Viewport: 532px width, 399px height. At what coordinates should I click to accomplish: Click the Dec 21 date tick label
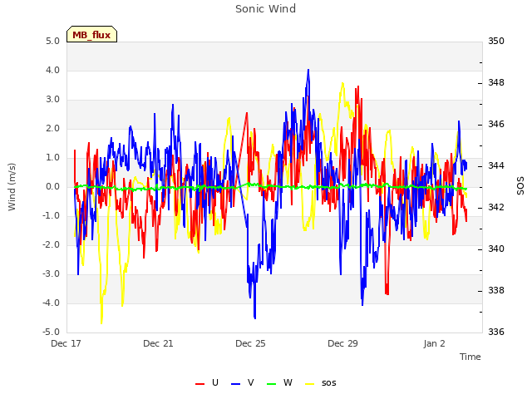(158, 343)
